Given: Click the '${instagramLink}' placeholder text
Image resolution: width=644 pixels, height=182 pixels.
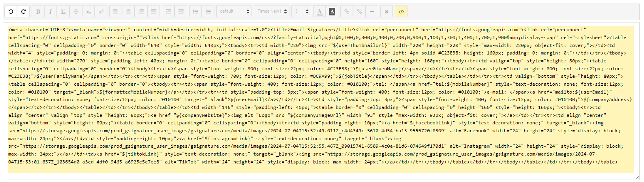Looking at the screenshot, I should click(227, 138).
